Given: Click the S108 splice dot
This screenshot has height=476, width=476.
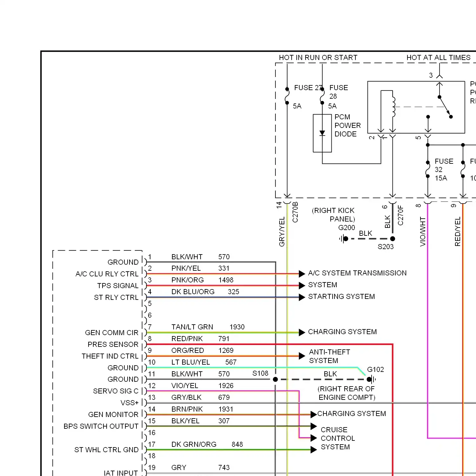Looking at the screenshot, I should pyautogui.click(x=275, y=379).
